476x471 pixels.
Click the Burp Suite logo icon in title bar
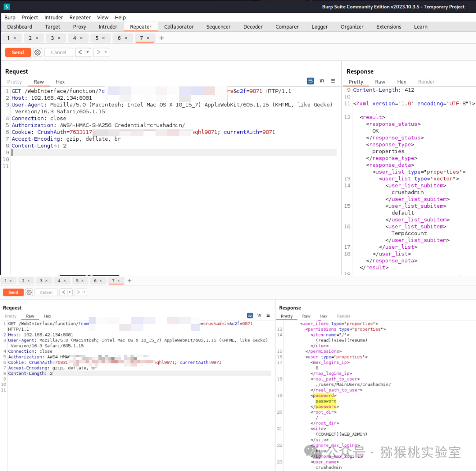[x=7, y=6]
